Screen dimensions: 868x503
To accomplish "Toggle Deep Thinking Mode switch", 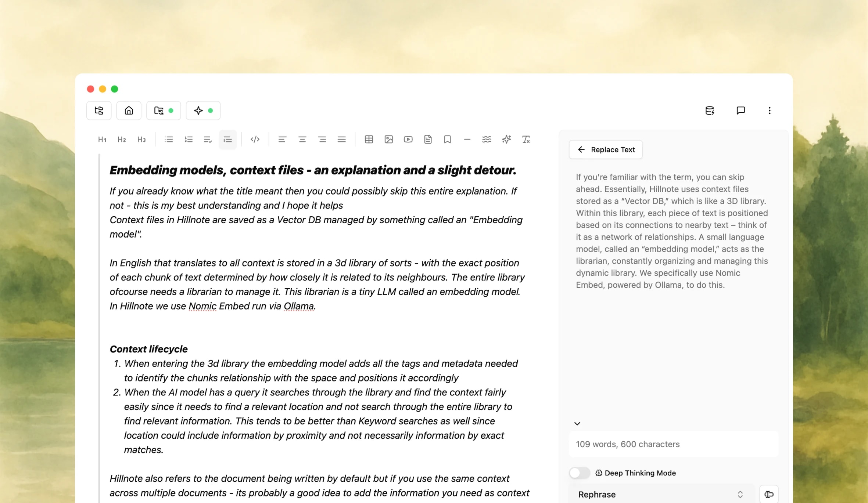I will 580,473.
